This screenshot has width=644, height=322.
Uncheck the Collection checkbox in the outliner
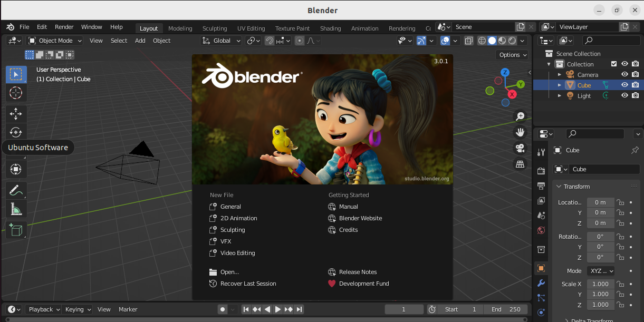click(x=614, y=64)
